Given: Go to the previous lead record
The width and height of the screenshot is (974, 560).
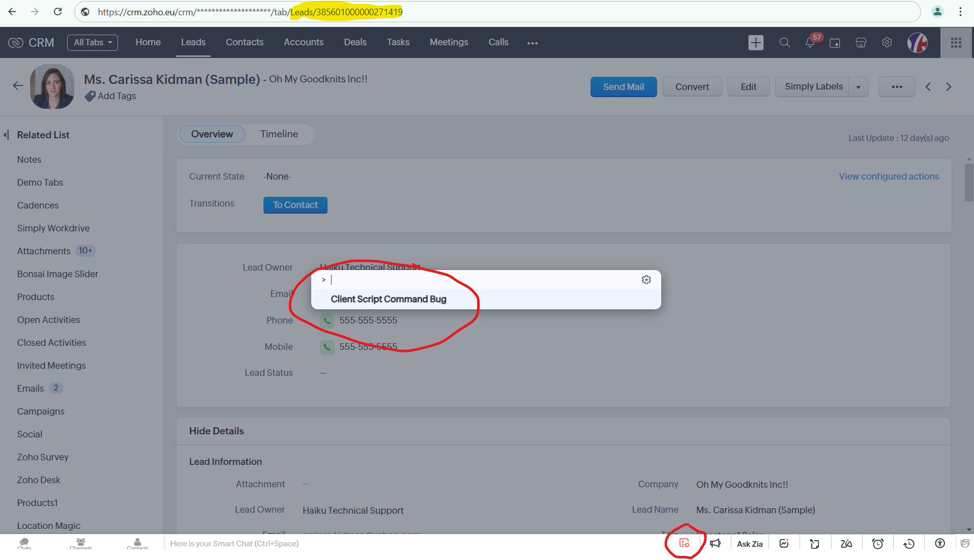Looking at the screenshot, I should tap(928, 87).
